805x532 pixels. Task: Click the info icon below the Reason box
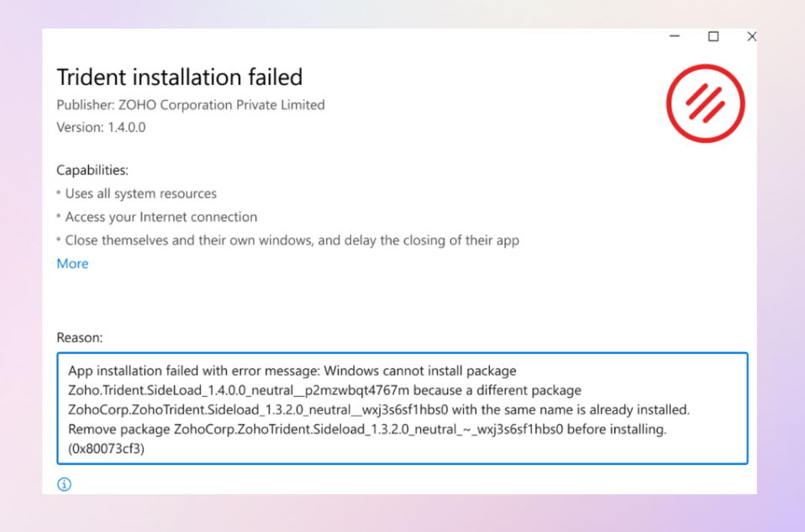64,484
